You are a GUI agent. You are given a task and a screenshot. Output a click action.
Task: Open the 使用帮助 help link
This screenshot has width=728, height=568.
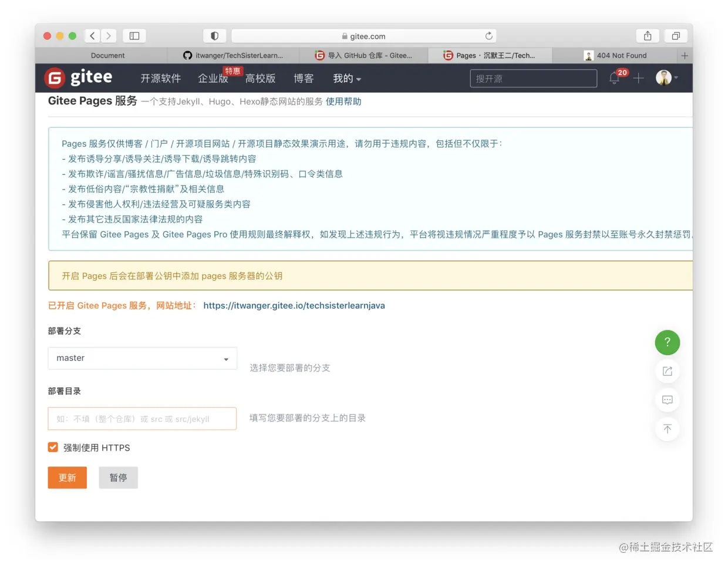343,101
